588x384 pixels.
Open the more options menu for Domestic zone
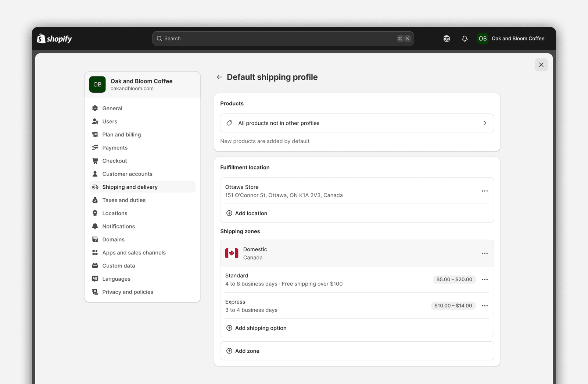(485, 253)
